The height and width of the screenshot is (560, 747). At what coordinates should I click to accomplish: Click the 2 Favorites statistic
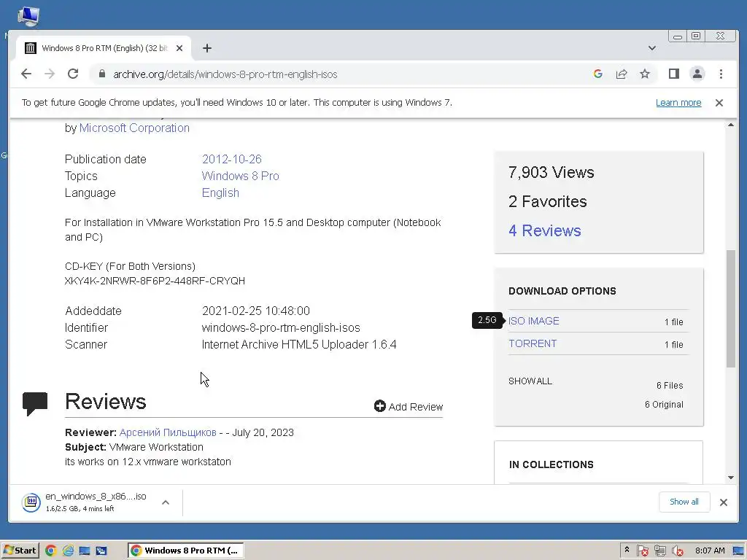click(x=547, y=201)
